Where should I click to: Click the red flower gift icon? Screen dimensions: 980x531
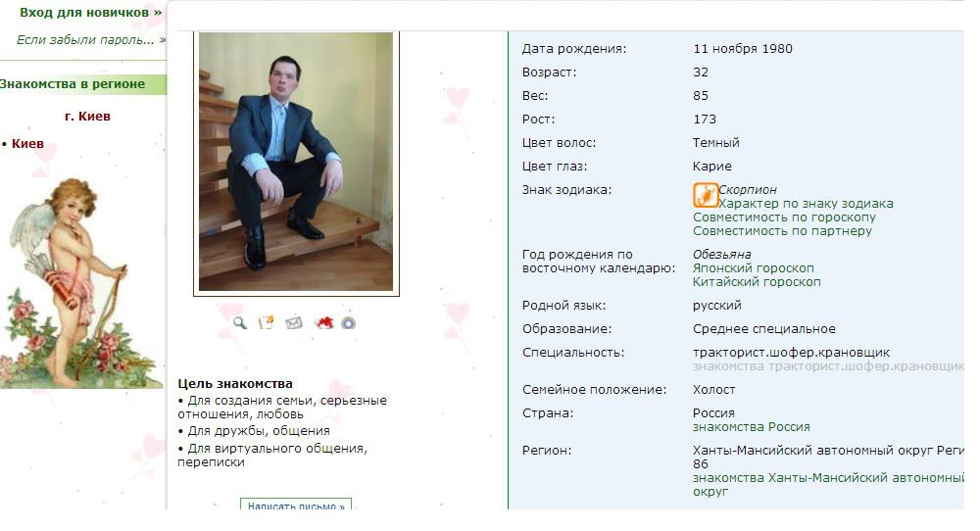324,323
